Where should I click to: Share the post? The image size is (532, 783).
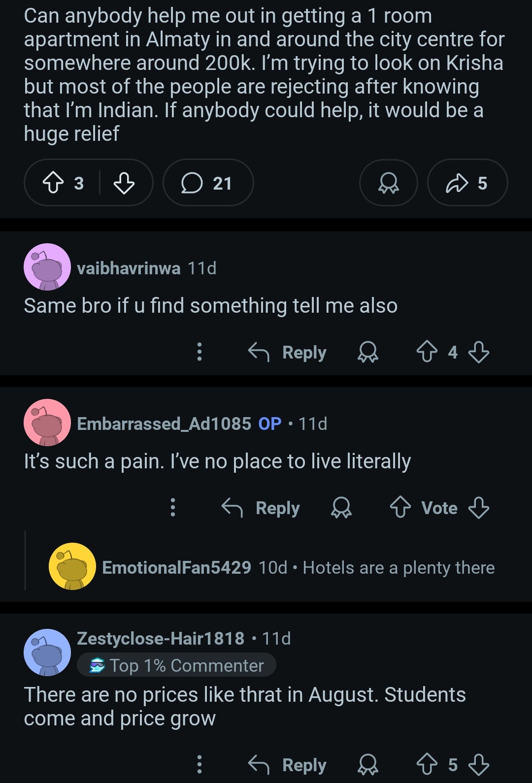pos(466,183)
